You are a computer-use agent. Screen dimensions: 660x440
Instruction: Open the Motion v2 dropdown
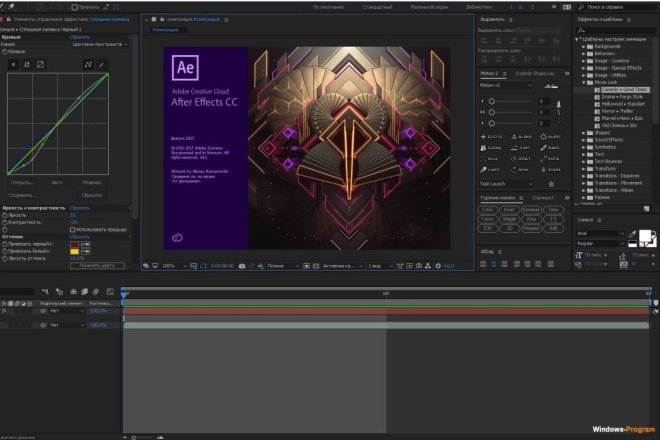[x=505, y=85]
